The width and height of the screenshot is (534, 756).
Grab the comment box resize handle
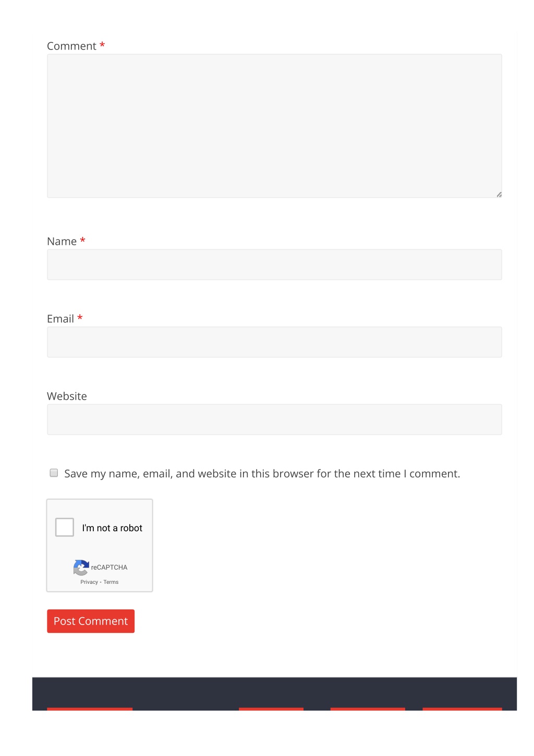(499, 195)
